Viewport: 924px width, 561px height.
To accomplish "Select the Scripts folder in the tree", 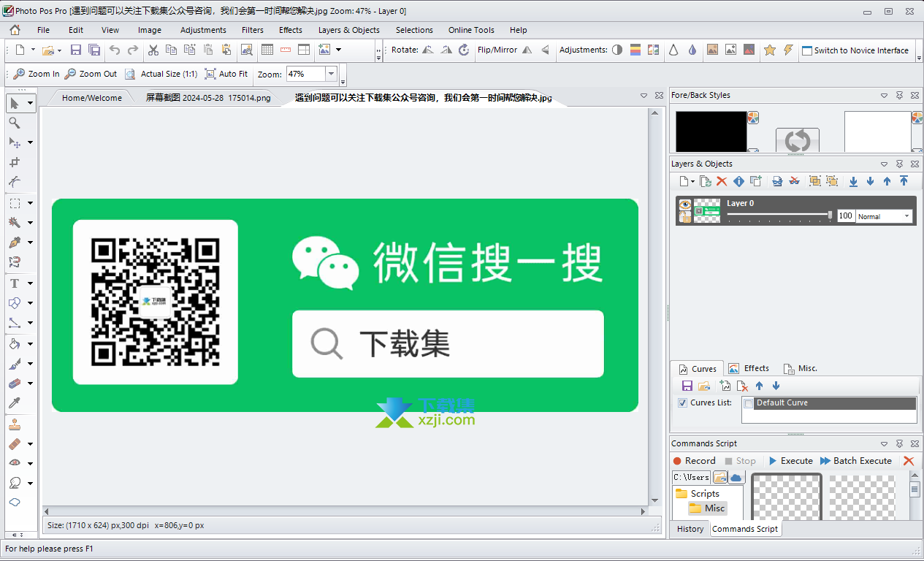I will 698,494.
